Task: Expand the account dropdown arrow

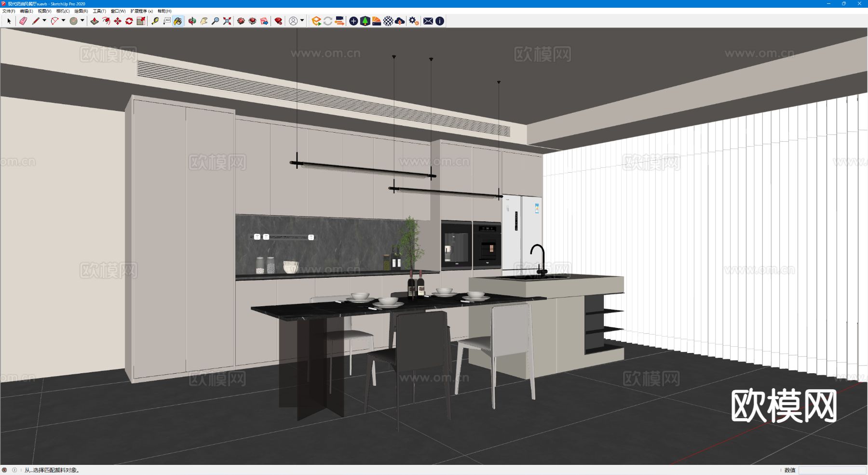Action: [302, 21]
